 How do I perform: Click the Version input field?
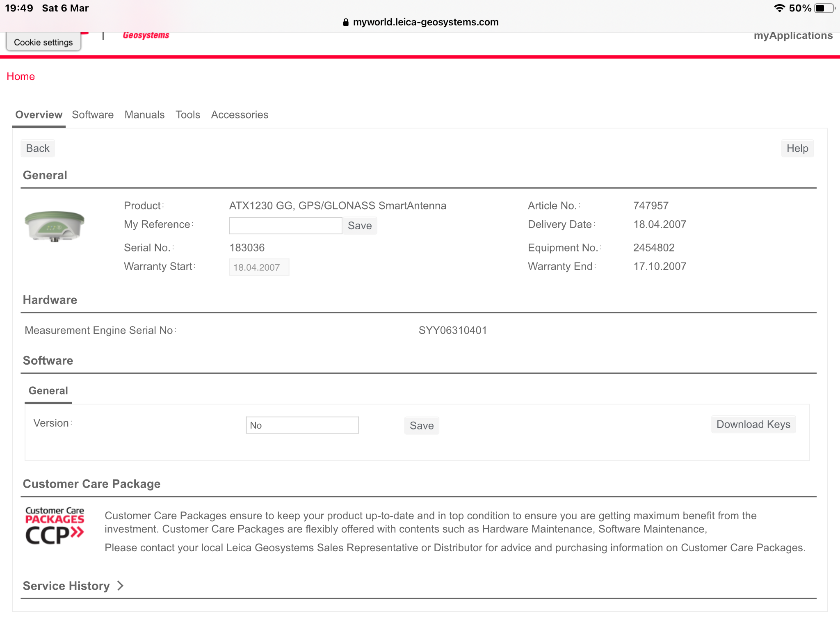[302, 425]
